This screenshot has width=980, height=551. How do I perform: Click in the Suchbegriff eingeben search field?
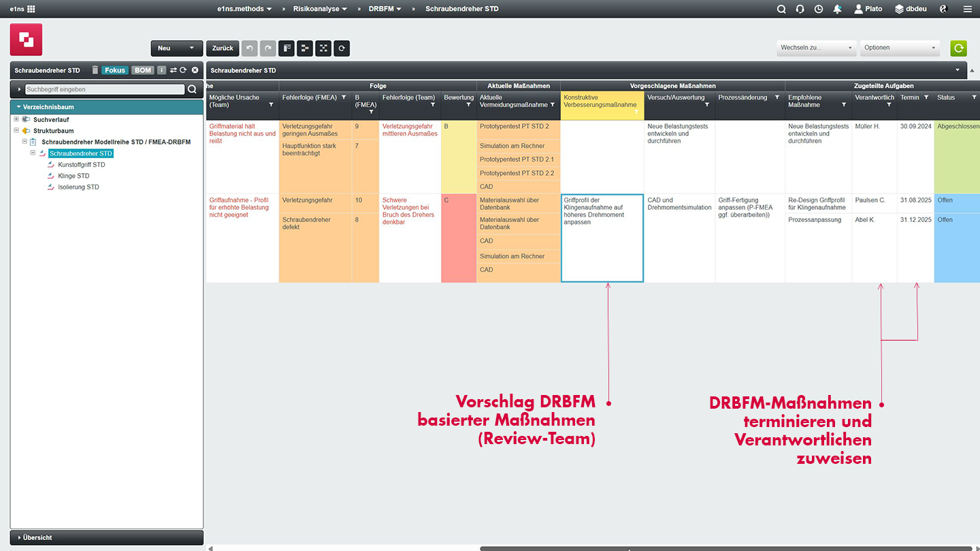click(x=104, y=89)
